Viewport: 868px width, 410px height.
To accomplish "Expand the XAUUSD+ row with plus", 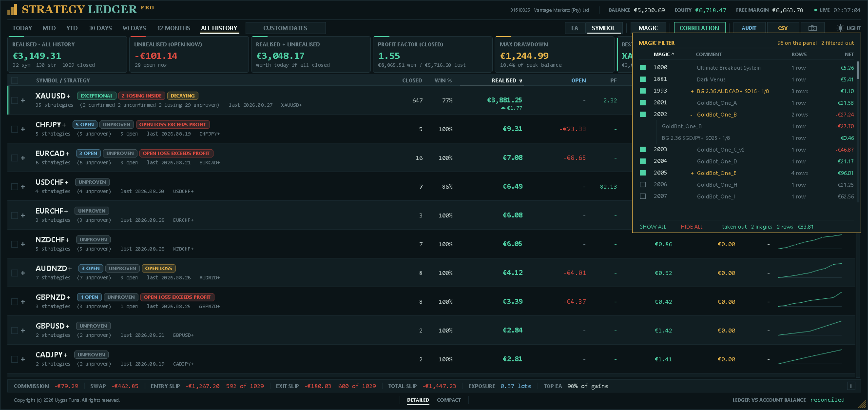I will click(x=23, y=100).
